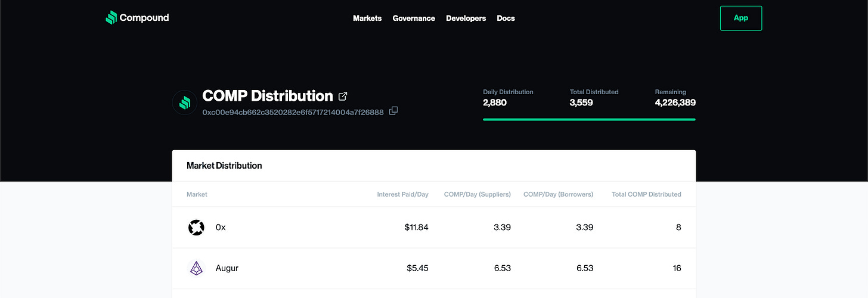Sort by COMP/Day (Borrowers) column
This screenshot has width=868, height=298.
pos(558,194)
